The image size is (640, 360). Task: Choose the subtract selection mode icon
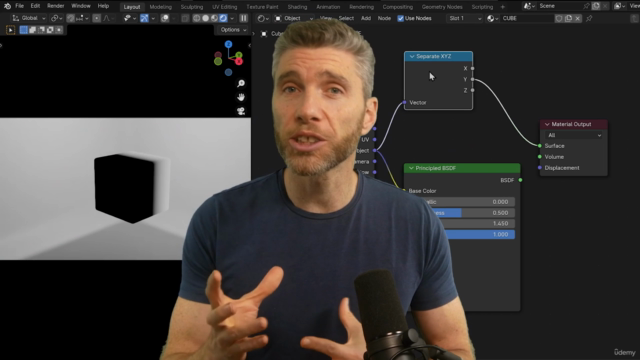pos(41,30)
